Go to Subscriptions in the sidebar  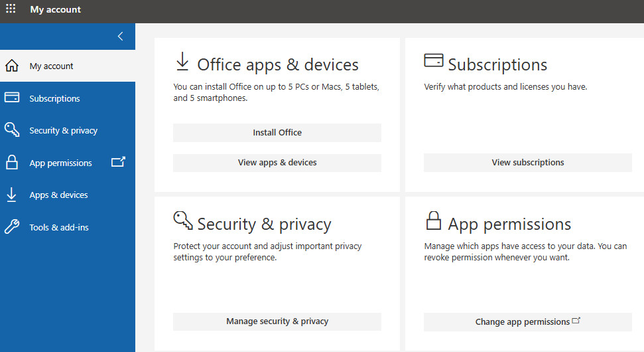coord(68,98)
